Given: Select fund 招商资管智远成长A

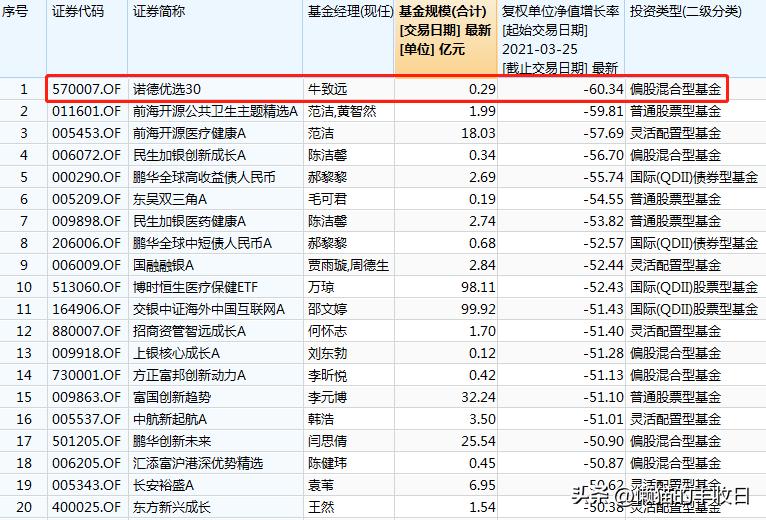Looking at the screenshot, I should 190,331.
